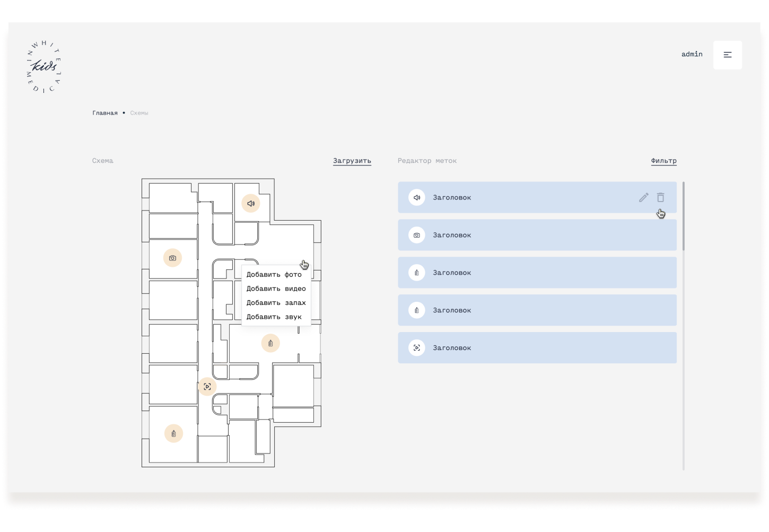Click the "Загрузить" upload link
This screenshot has height=532, width=769.
click(352, 161)
